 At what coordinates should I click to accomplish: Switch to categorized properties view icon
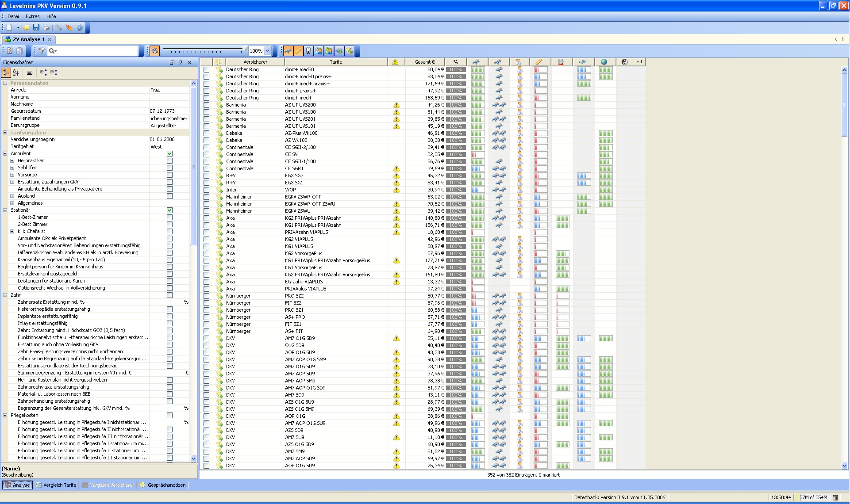(6, 73)
